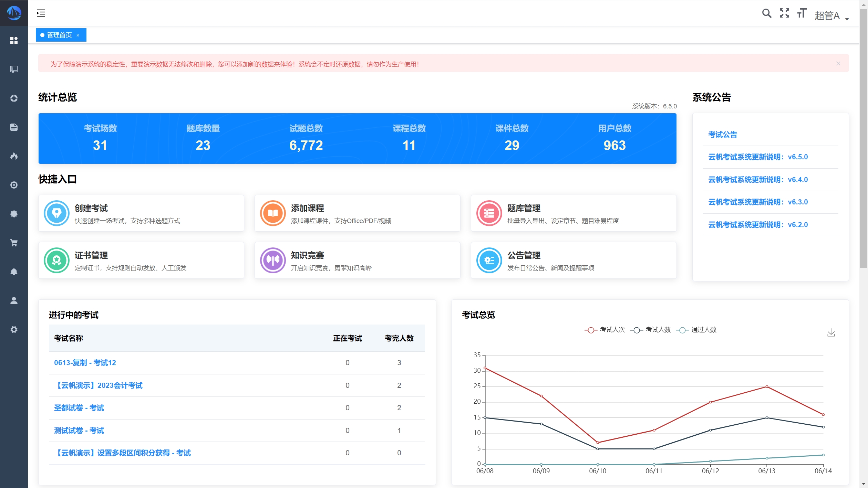Open the document sidebar icon
This screenshot has height=488, width=868.
click(14, 127)
